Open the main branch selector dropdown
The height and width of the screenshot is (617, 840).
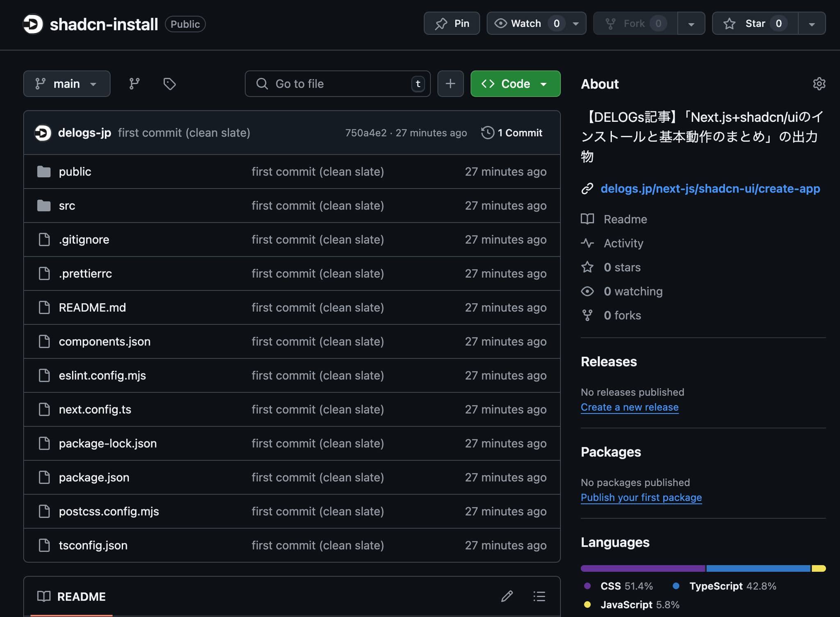pos(67,84)
